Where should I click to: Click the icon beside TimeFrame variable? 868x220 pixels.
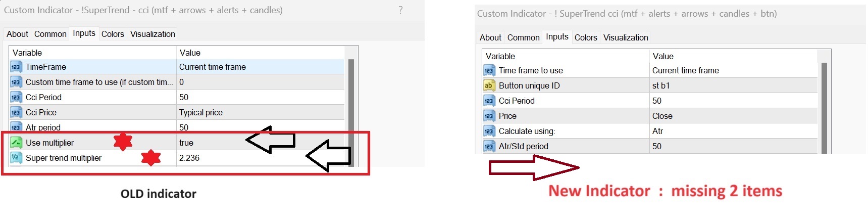[x=16, y=67]
